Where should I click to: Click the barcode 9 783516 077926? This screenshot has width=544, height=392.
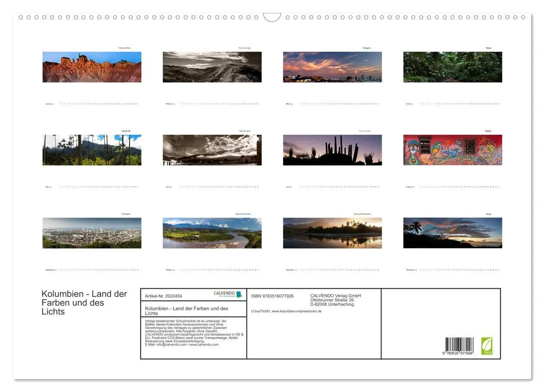459,347
